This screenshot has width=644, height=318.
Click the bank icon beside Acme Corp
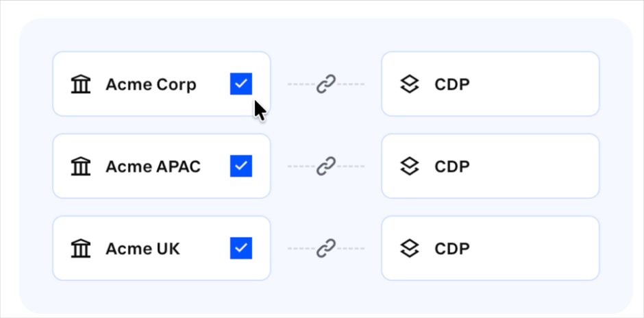pos(81,84)
